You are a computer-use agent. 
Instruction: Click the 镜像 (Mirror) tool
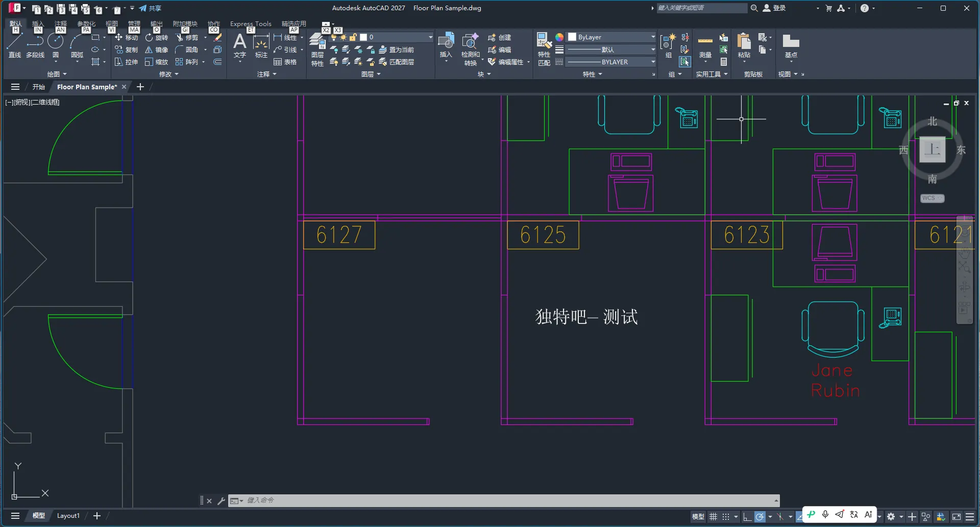(x=156, y=49)
